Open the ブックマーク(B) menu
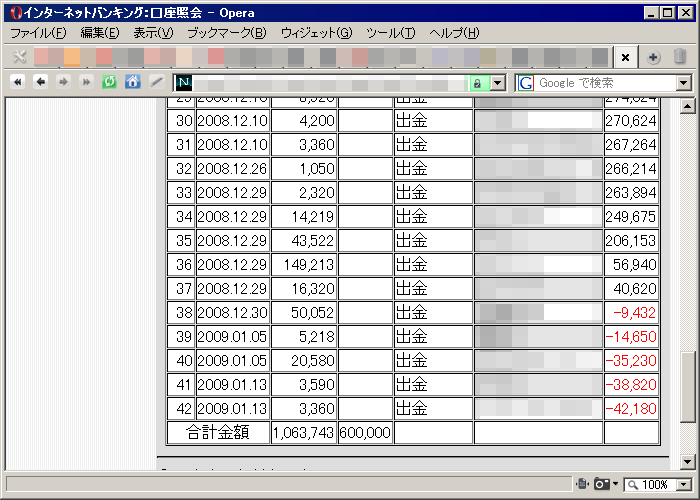 pos(226,33)
